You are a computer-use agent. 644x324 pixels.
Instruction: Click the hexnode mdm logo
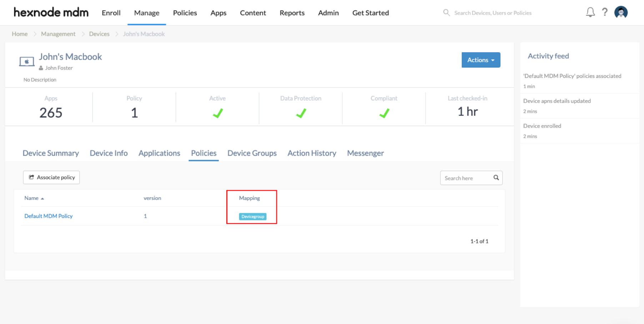(x=51, y=13)
